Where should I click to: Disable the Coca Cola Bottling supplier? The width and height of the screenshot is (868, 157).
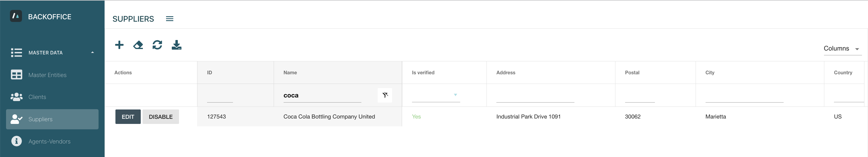(x=160, y=117)
